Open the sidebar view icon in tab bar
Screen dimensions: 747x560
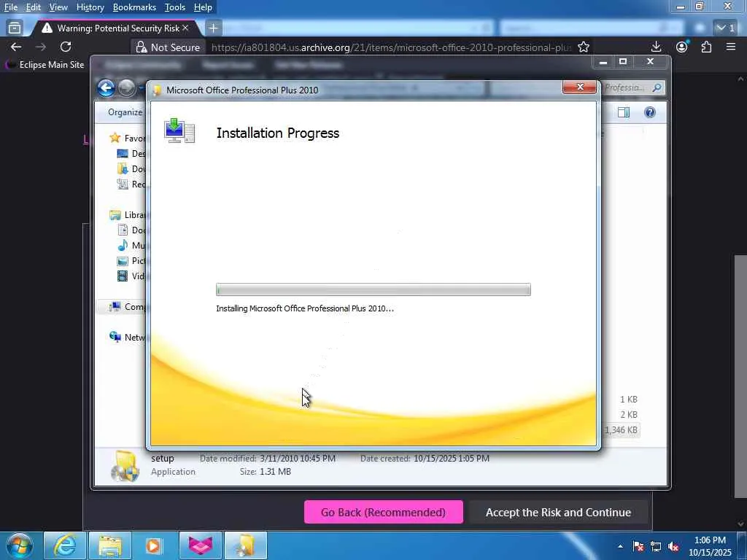[x=15, y=28]
